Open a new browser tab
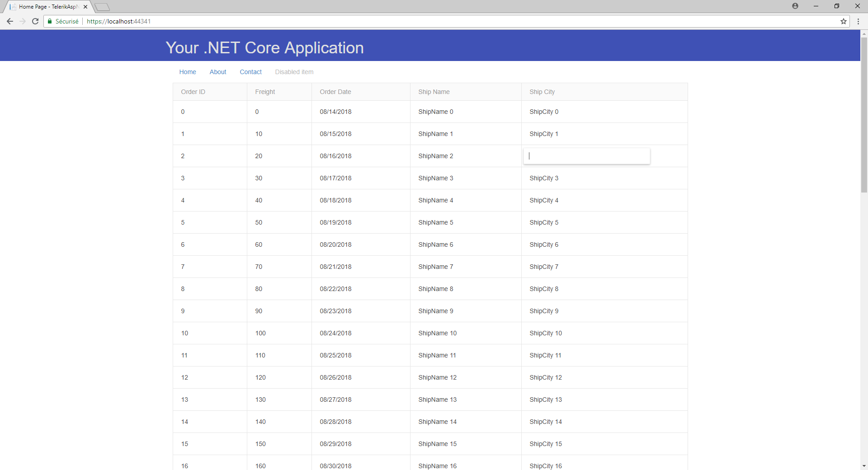Screen dimensions: 868x470 point(102,7)
